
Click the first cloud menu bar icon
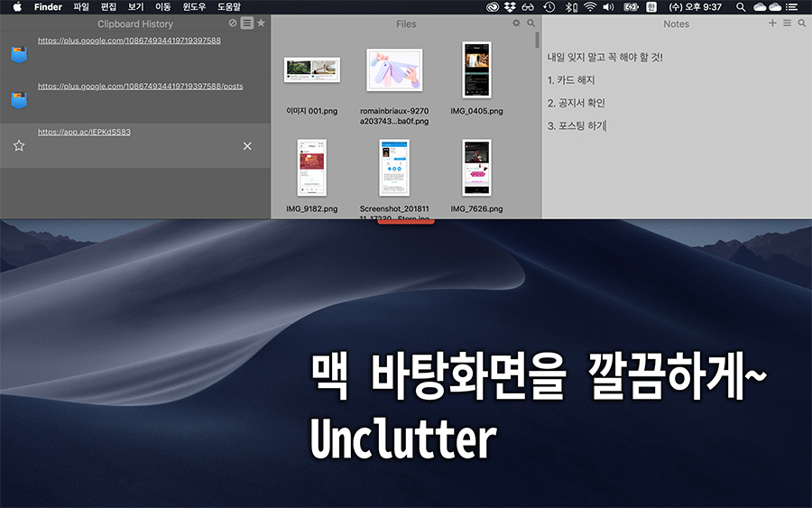[x=760, y=6]
